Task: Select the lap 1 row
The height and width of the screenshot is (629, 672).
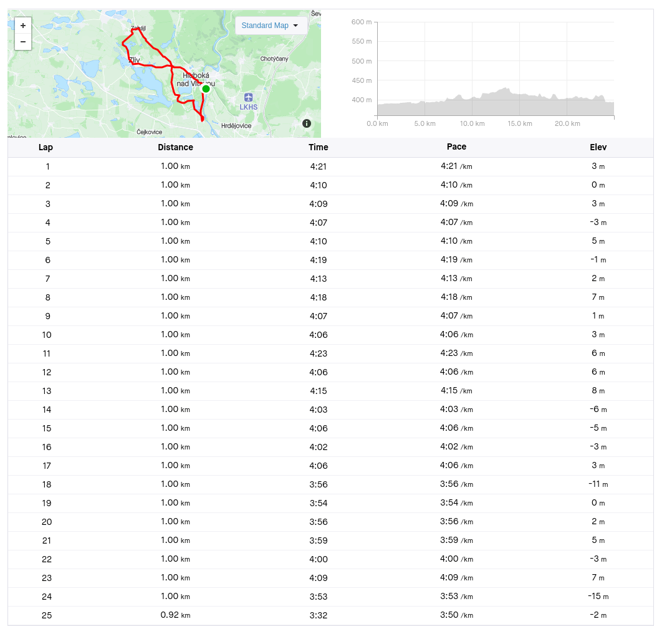Action: (330, 166)
